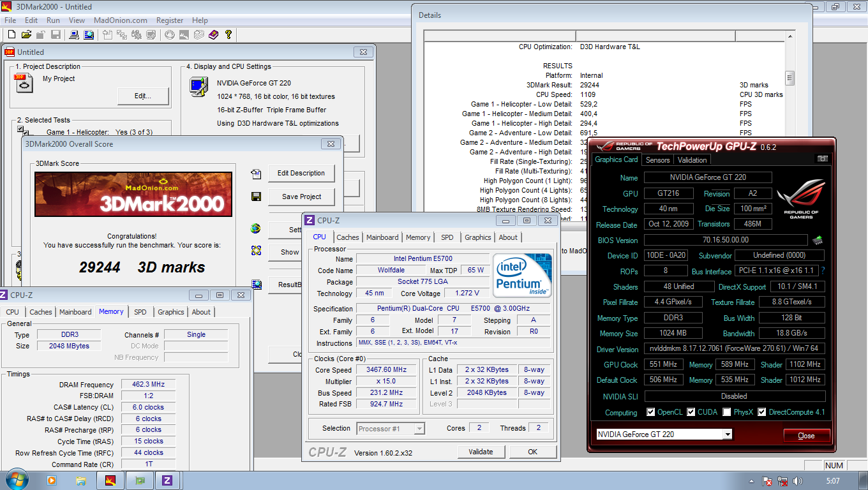Click the monitor icon in Display and CPU Settings
Screen dimensions: 868x490
[x=198, y=86]
